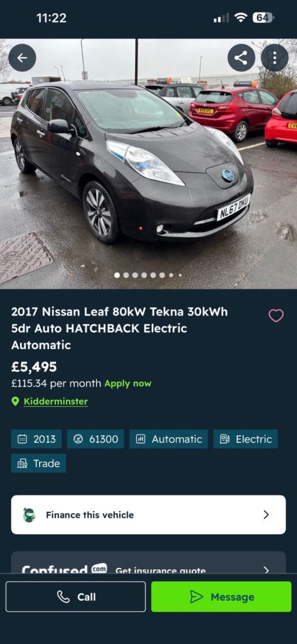Tap the Automatic gearbox tag
Viewport: 297px width, 644px height.
coord(169,439)
